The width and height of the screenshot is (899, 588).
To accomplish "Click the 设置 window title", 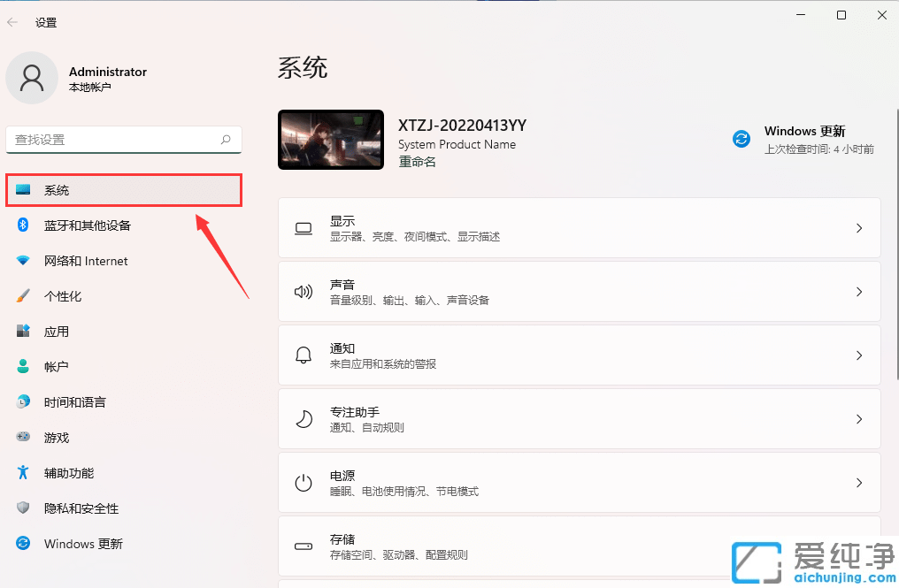I will click(46, 22).
